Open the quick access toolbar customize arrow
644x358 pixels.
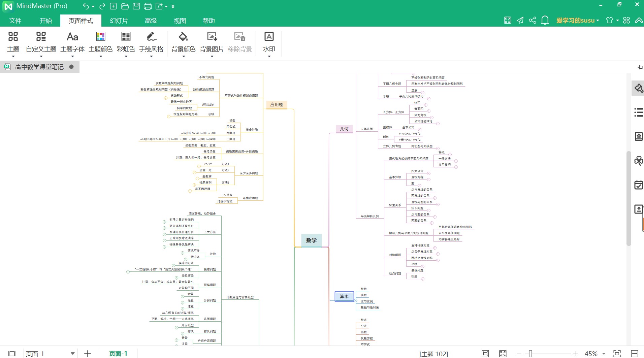coord(173,6)
